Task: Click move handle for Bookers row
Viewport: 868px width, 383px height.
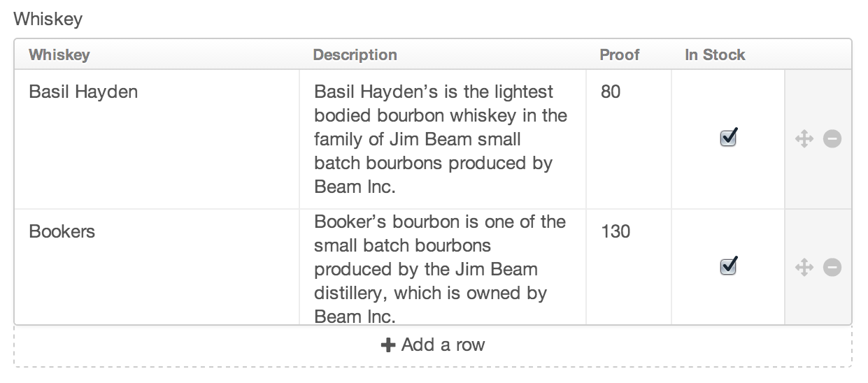Action: [x=804, y=267]
